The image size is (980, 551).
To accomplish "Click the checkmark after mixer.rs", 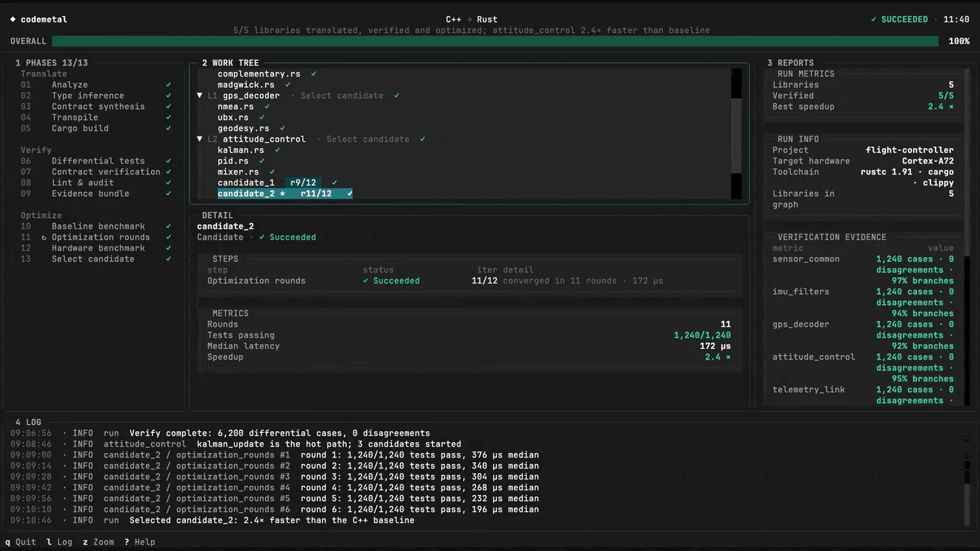I will (x=272, y=172).
